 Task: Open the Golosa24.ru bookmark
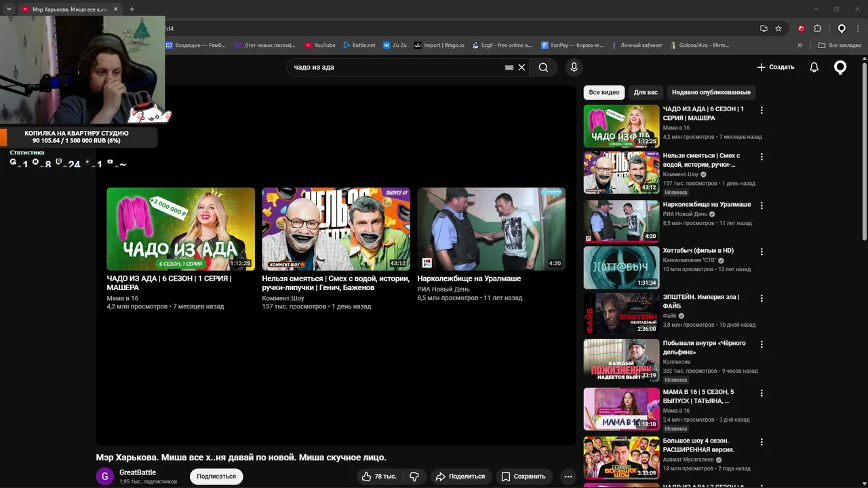[x=699, y=45]
